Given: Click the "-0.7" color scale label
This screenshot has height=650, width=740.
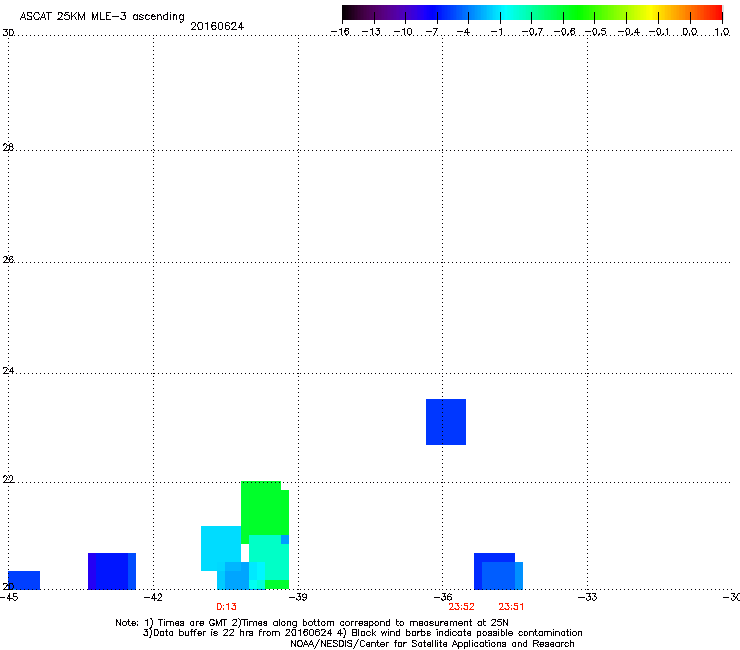Looking at the screenshot, I should [x=532, y=32].
